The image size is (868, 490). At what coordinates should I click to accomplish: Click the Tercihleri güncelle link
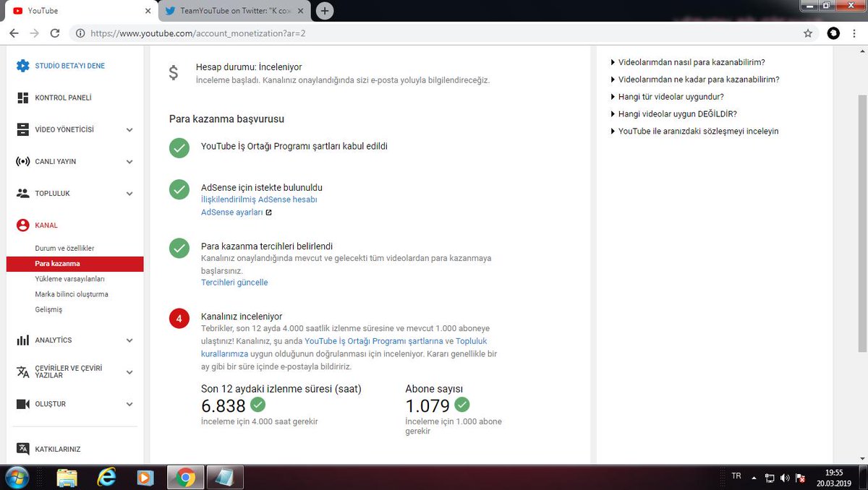234,283
